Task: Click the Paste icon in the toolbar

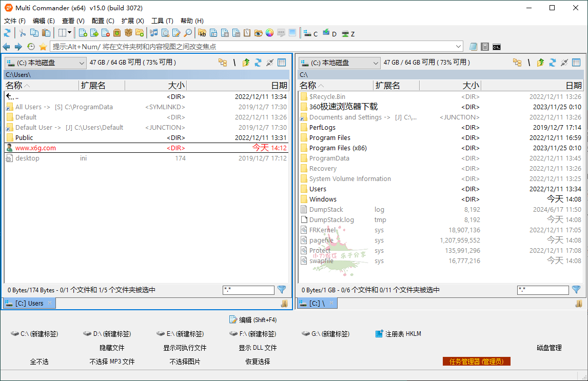Action: click(46, 33)
